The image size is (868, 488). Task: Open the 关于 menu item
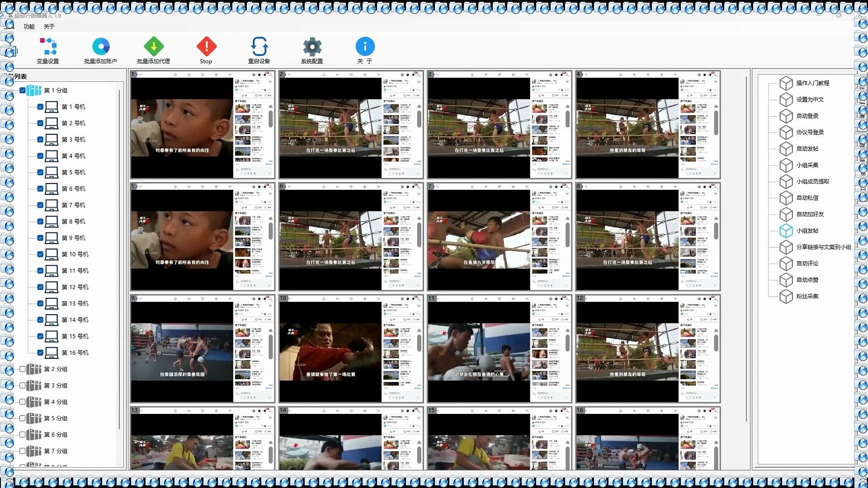point(49,27)
